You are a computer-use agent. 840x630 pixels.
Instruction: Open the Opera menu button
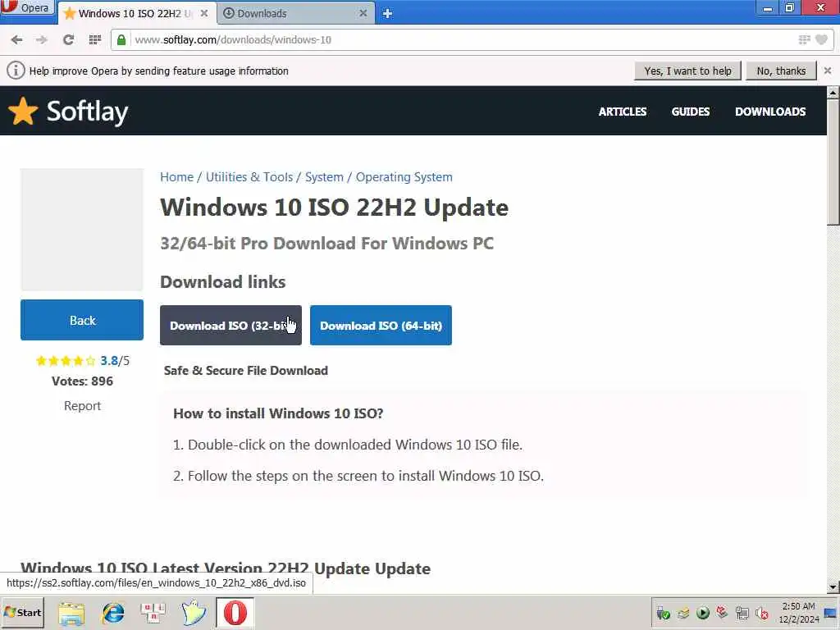pos(27,8)
